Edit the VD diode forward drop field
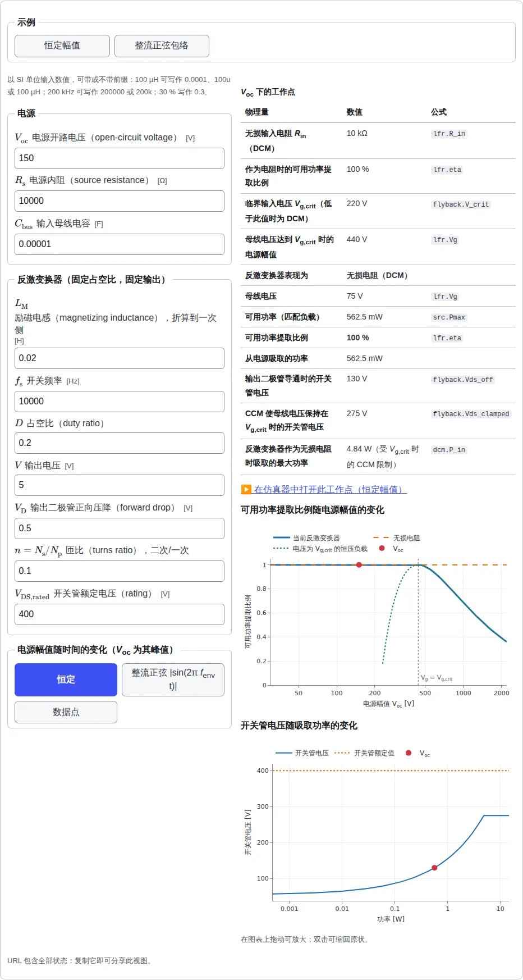Screen dimensions: 523x980 120,528
